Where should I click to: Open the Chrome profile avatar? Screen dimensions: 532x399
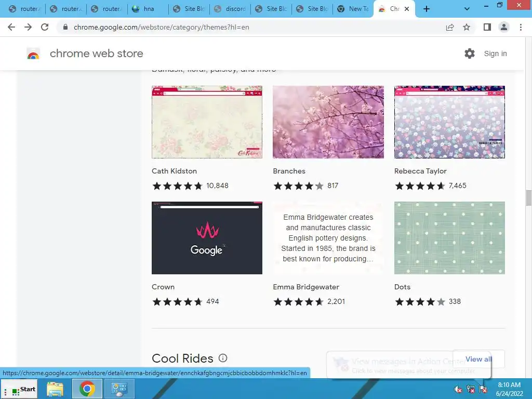[x=504, y=27]
